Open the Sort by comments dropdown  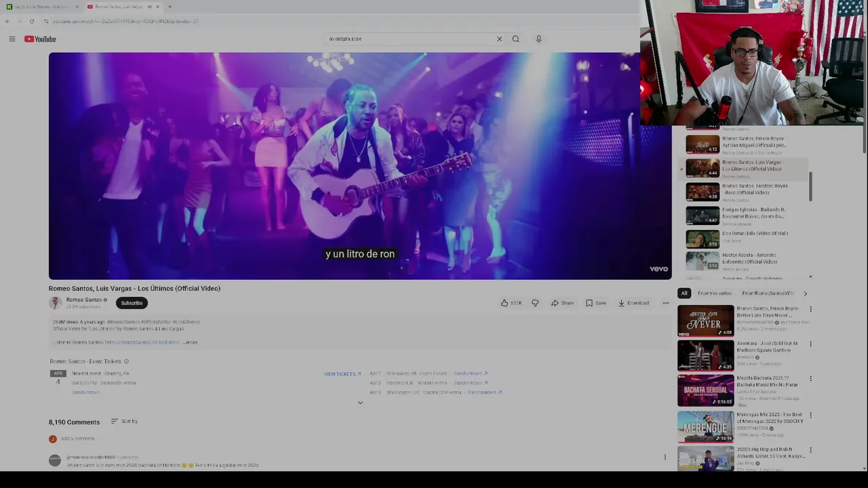(124, 422)
